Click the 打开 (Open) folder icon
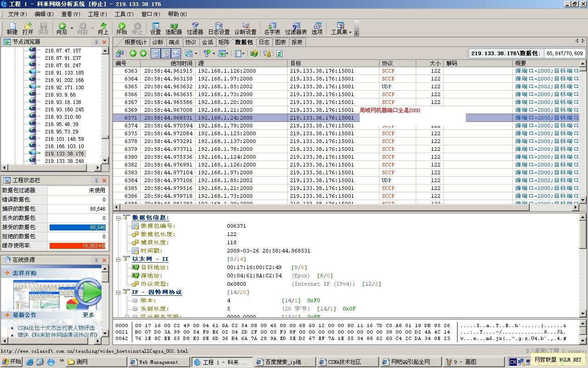The image size is (588, 368). click(28, 28)
